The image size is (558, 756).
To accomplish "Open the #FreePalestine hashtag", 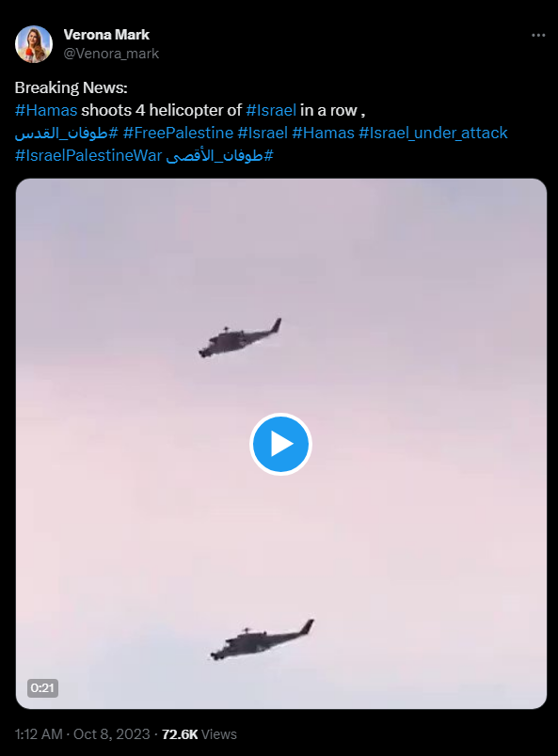I will pyautogui.click(x=178, y=133).
